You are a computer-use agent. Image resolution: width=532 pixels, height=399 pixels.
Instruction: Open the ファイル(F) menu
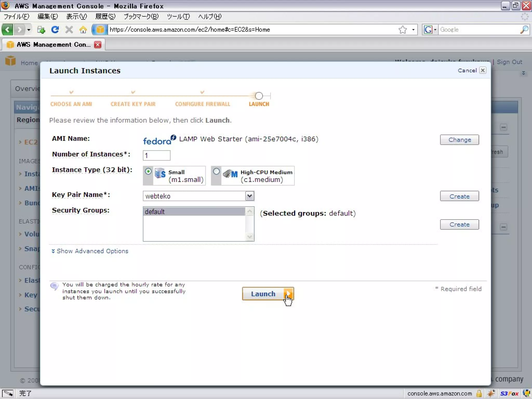[x=16, y=17]
